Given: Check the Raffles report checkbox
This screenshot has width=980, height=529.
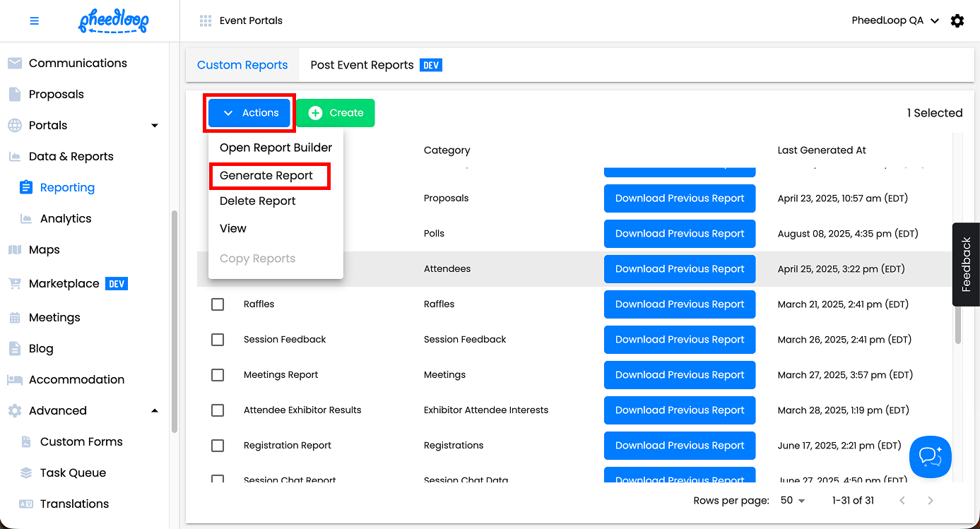Looking at the screenshot, I should coord(218,304).
